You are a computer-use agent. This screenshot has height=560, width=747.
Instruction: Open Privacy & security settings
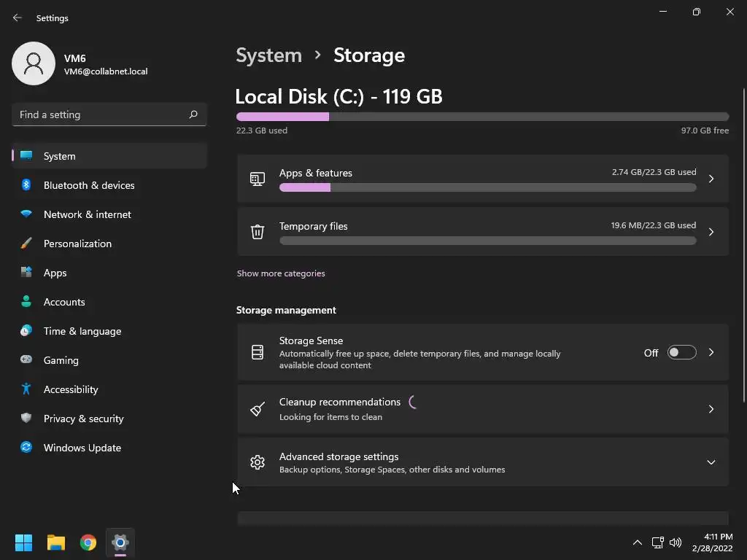click(x=83, y=419)
